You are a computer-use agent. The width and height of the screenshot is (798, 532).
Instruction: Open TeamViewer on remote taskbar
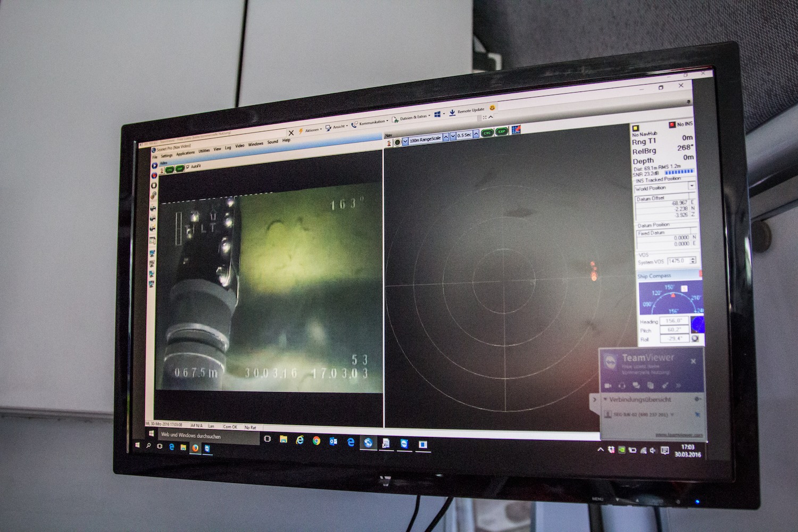405,443
